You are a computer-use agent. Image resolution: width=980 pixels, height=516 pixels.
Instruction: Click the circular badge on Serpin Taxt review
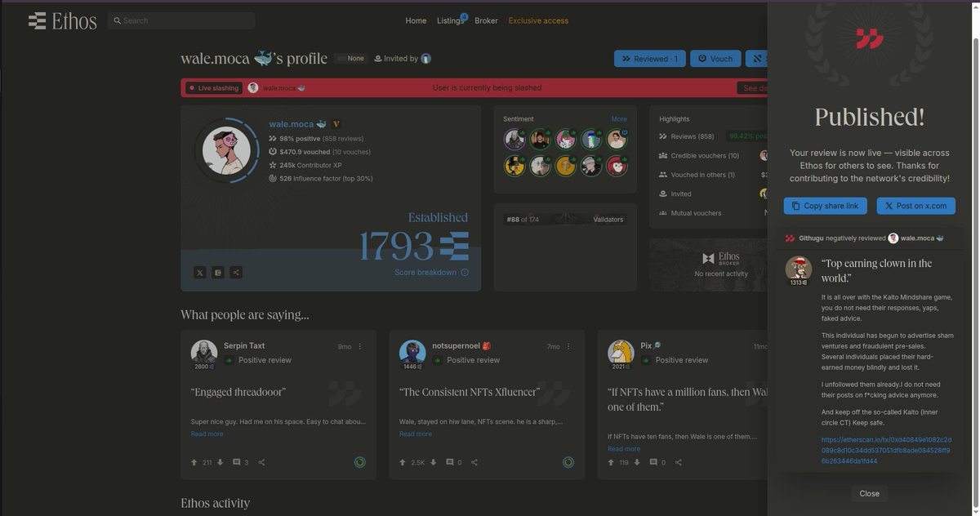(x=359, y=462)
